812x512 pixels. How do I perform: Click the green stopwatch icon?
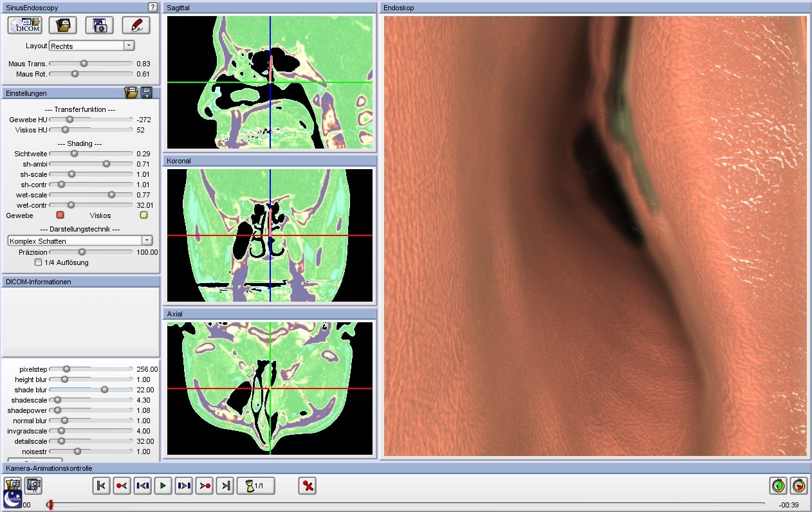779,486
